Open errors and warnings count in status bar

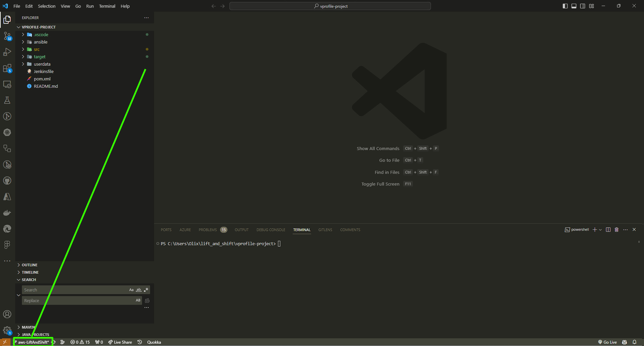pyautogui.click(x=80, y=342)
